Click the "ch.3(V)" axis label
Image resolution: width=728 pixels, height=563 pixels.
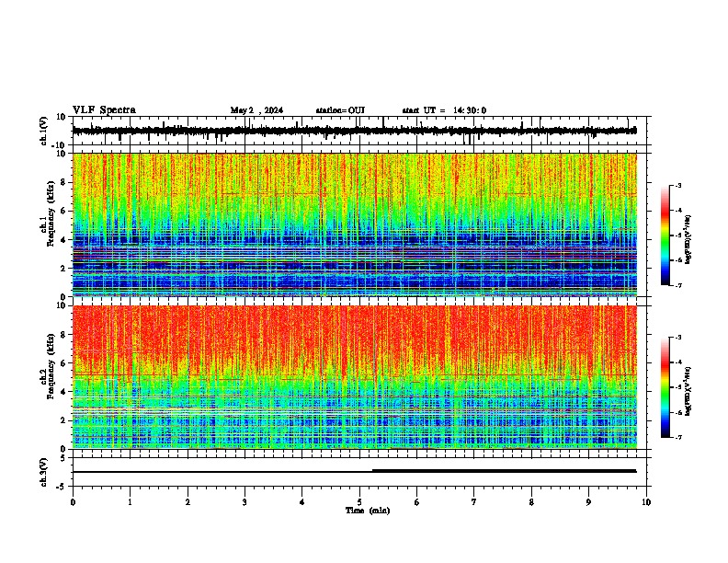[x=43, y=472]
